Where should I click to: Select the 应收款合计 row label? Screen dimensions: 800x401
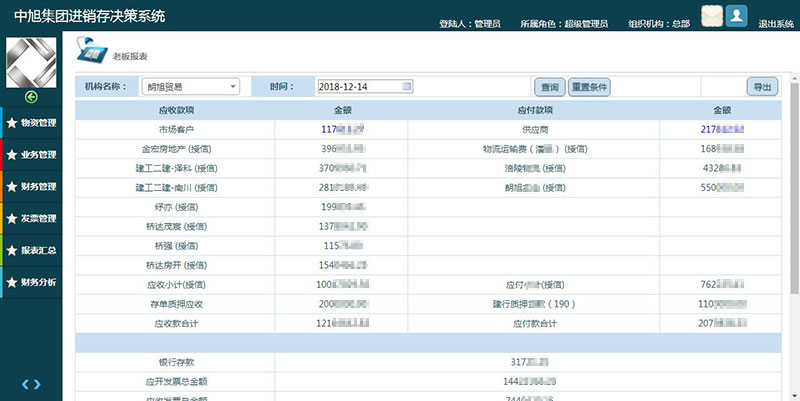click(x=176, y=323)
